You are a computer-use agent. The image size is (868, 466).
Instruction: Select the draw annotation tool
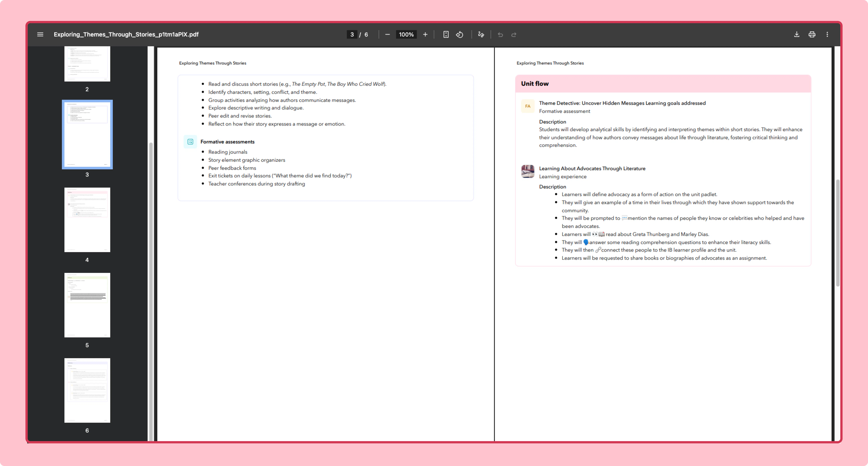tap(481, 34)
